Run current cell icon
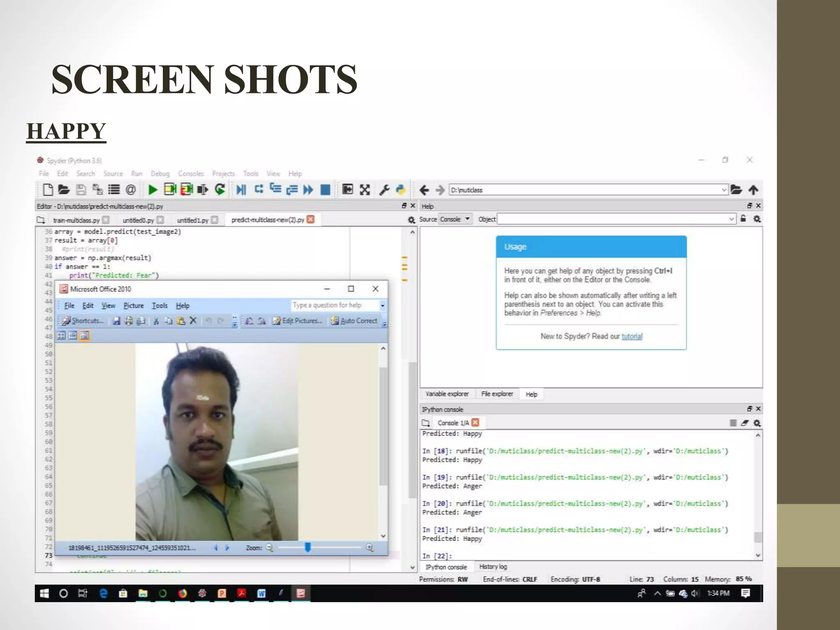Image resolution: width=840 pixels, height=630 pixels. pyautogui.click(x=170, y=189)
